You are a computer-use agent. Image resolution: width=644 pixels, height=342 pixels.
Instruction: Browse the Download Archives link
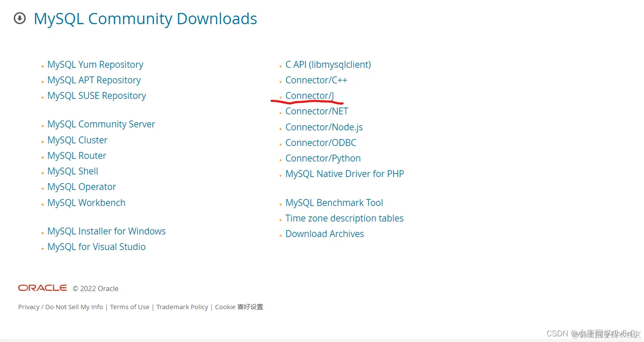tap(325, 234)
